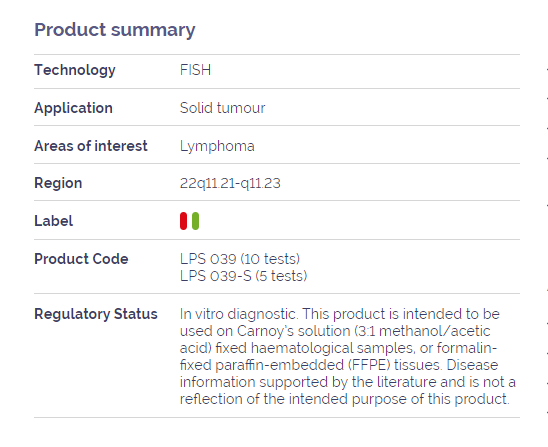Click the intended purpose final text line
The image size is (548, 447).
tap(345, 399)
